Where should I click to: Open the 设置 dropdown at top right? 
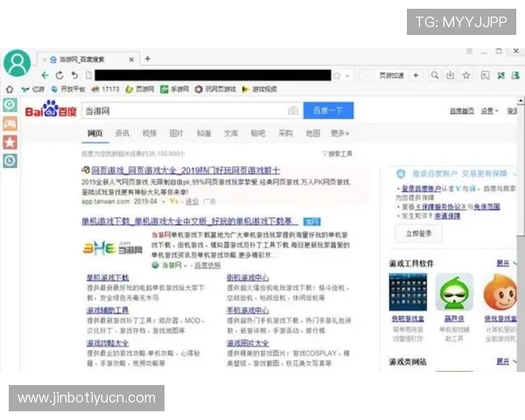click(x=489, y=111)
